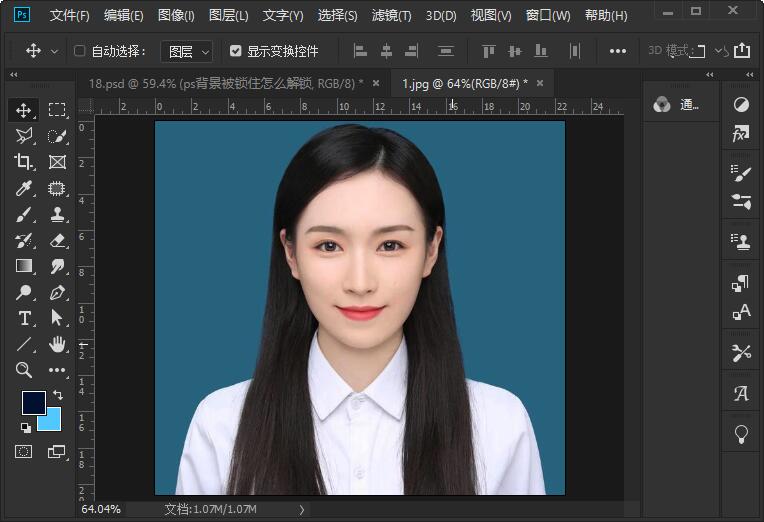This screenshot has height=522, width=764.
Task: Open the Adjustments panel icon
Action: [741, 104]
